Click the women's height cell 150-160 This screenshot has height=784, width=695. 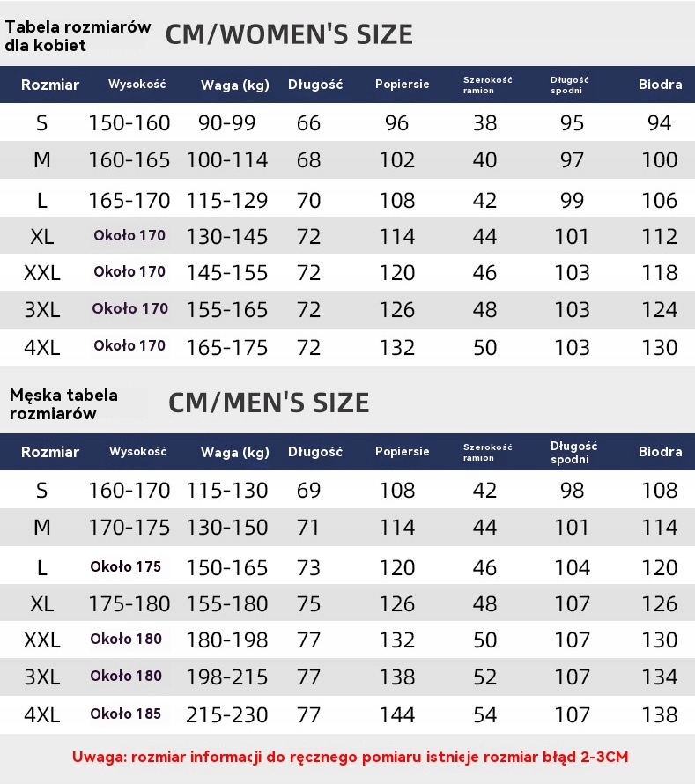(129, 123)
